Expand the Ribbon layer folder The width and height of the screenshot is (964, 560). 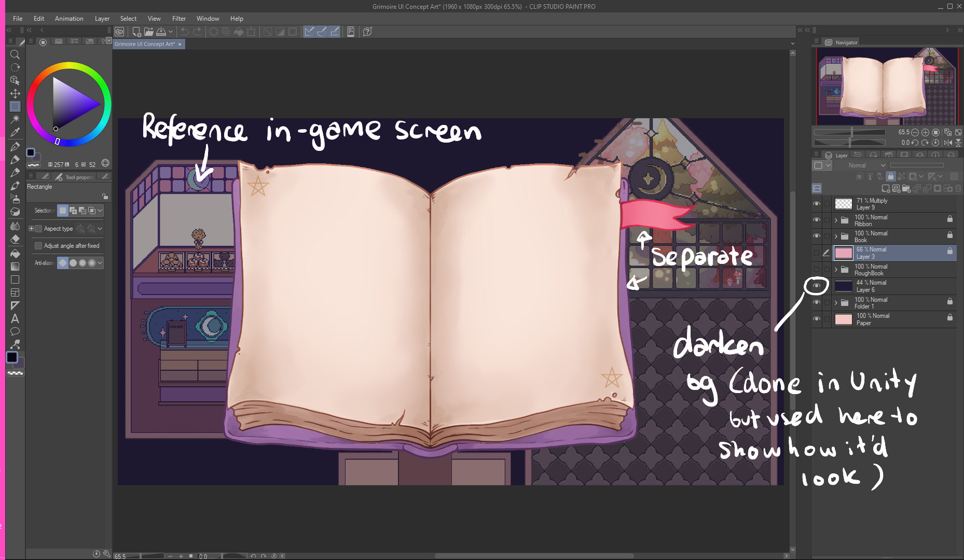(x=836, y=220)
